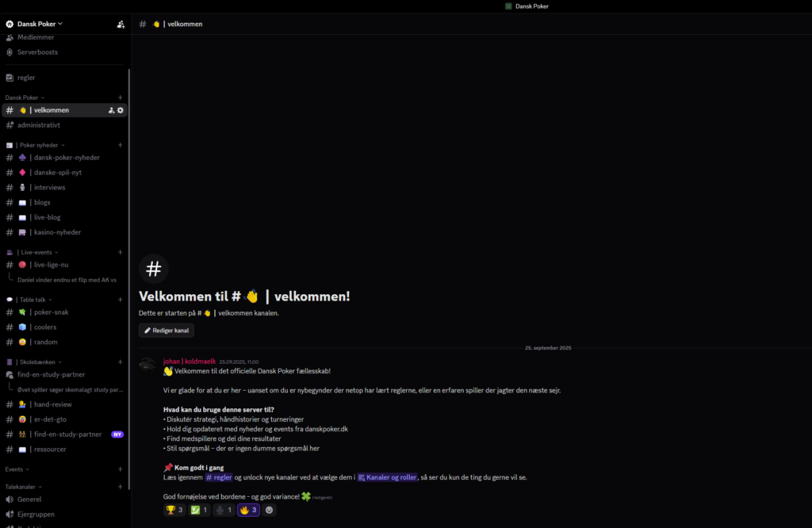Image resolution: width=812 pixels, height=528 pixels.
Task: Open Dansk Poker server dropdown menu
Action: (x=40, y=24)
